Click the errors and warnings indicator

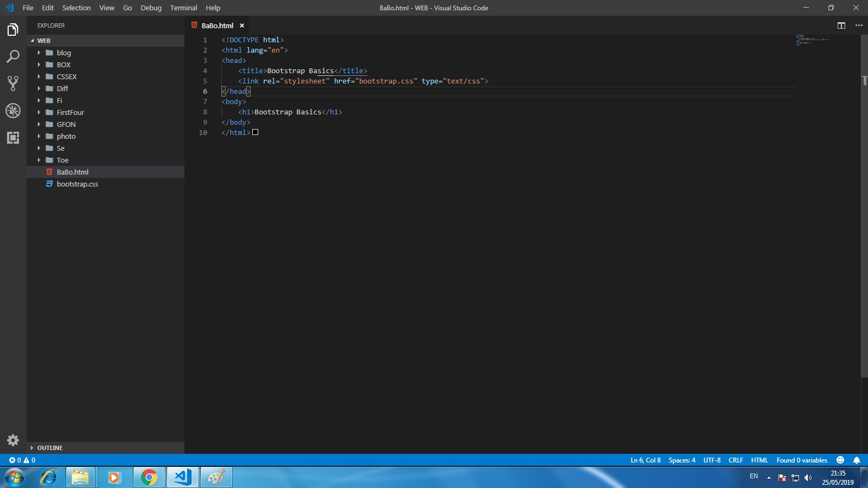click(22, 460)
